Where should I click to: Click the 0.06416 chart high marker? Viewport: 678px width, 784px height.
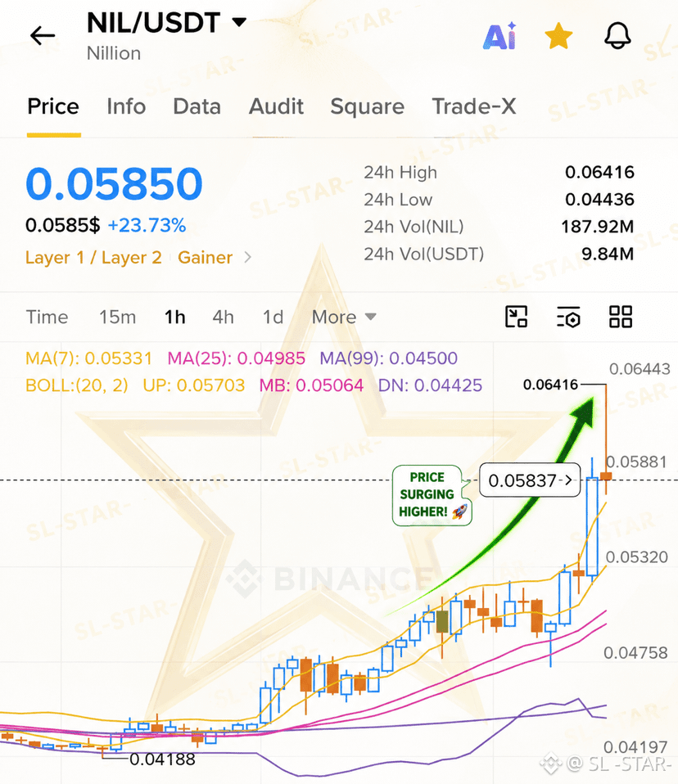(x=550, y=385)
